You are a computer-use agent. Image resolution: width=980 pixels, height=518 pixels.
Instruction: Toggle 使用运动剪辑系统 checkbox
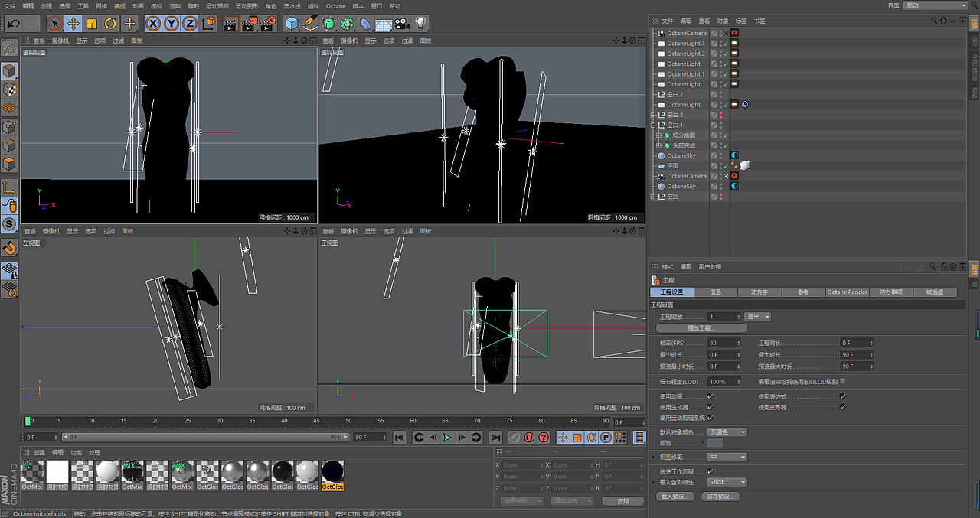710,418
